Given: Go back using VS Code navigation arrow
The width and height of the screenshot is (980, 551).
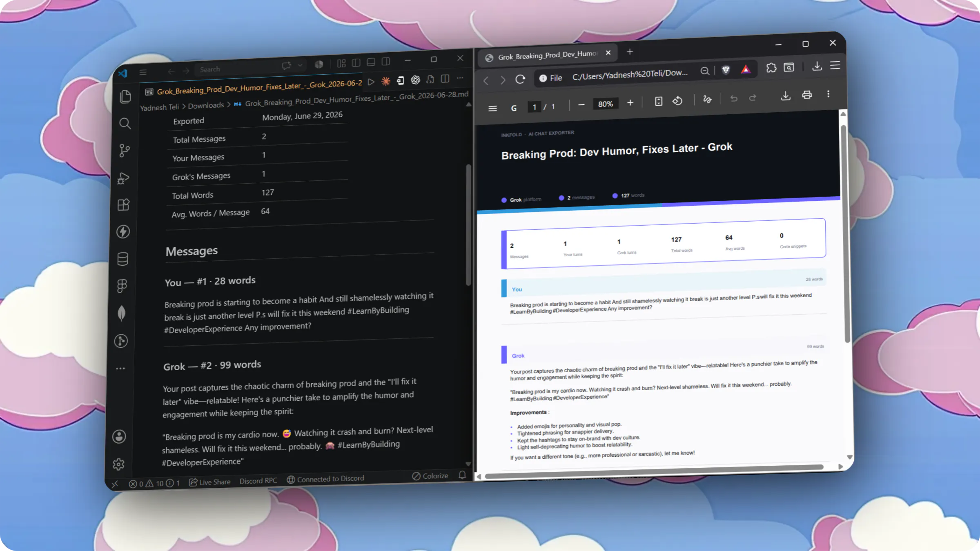Looking at the screenshot, I should (x=171, y=71).
